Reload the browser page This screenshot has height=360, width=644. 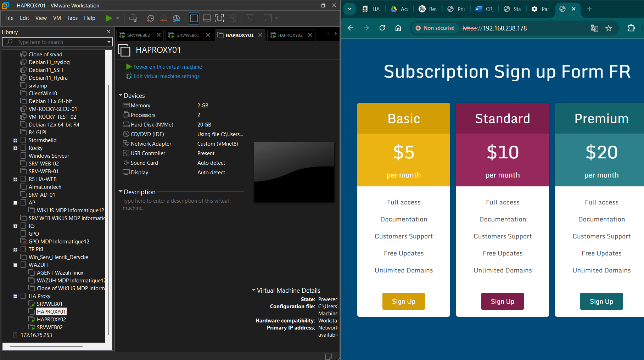[x=382, y=28]
